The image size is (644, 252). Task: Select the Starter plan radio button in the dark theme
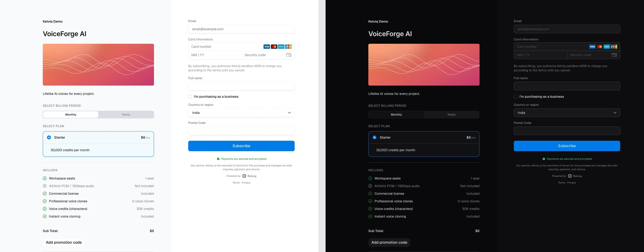pyautogui.click(x=375, y=137)
